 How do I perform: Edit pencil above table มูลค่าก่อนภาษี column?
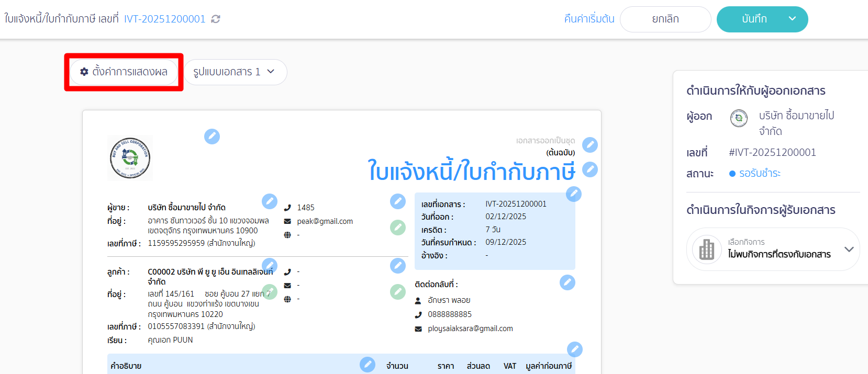[575, 349]
